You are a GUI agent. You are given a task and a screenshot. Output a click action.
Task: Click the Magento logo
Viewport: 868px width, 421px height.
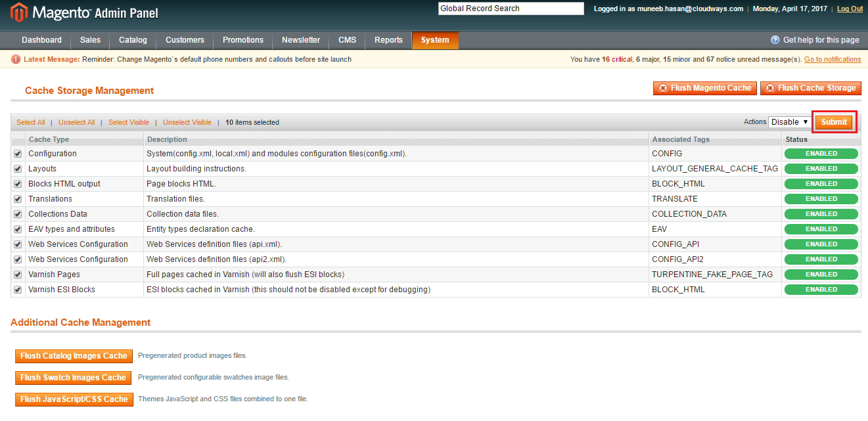[x=84, y=12]
